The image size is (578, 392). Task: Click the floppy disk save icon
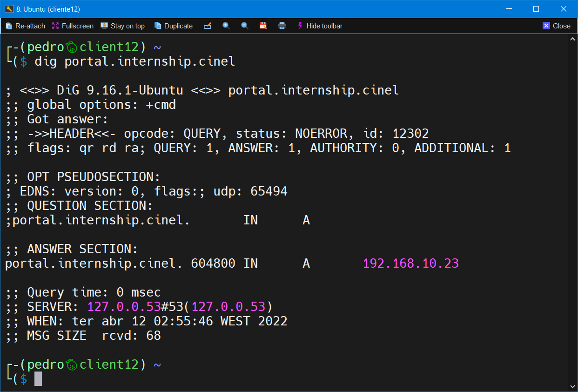click(263, 26)
